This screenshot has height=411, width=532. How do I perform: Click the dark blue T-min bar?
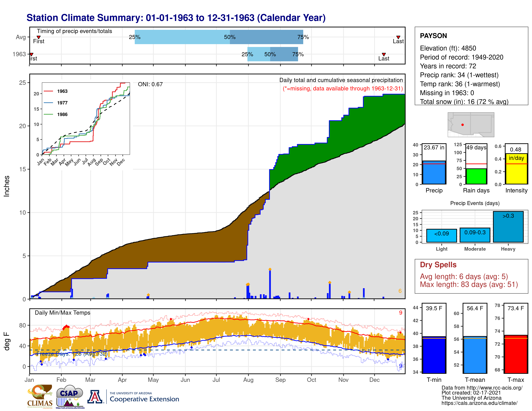point(434,355)
